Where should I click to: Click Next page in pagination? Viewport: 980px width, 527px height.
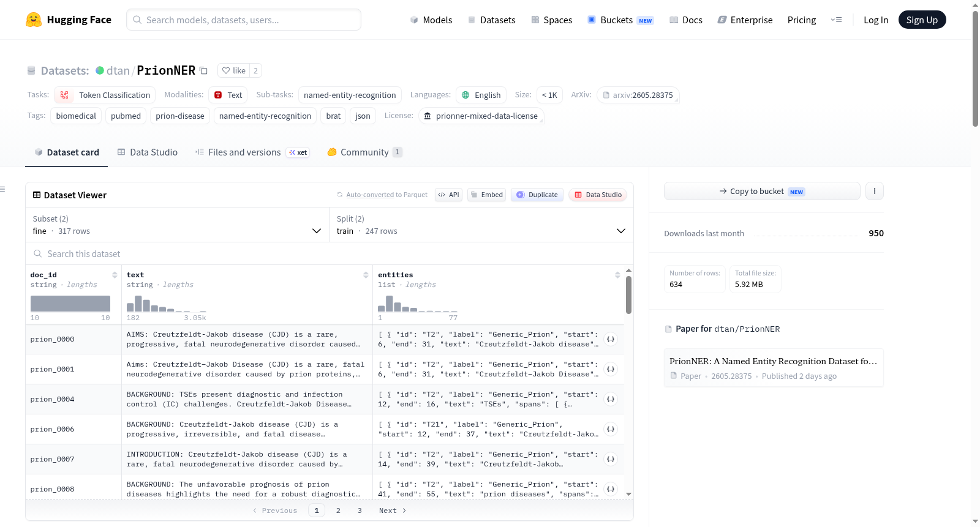(x=393, y=510)
